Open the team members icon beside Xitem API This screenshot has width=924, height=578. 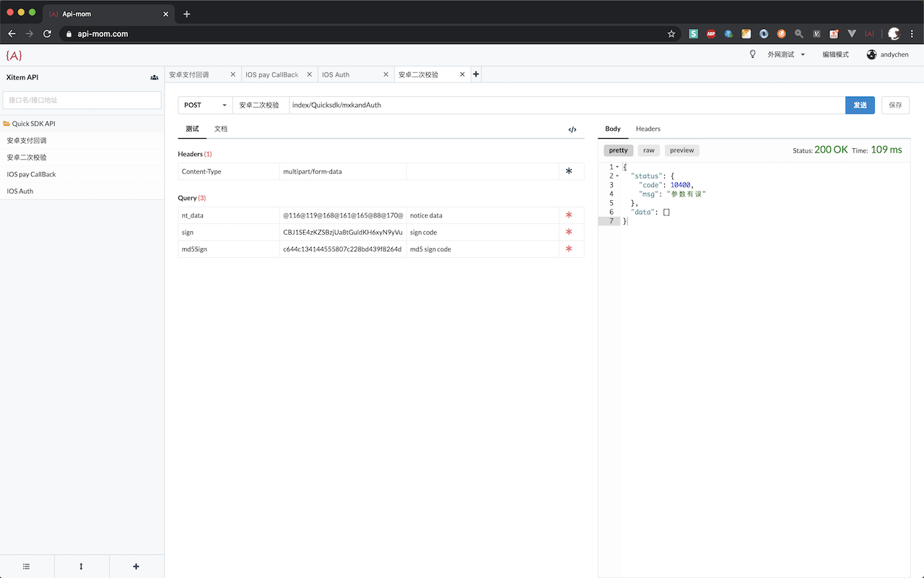point(154,77)
